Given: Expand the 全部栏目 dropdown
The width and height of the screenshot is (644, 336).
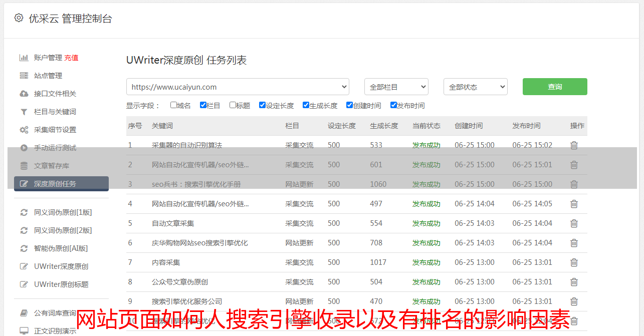Looking at the screenshot, I should point(396,87).
